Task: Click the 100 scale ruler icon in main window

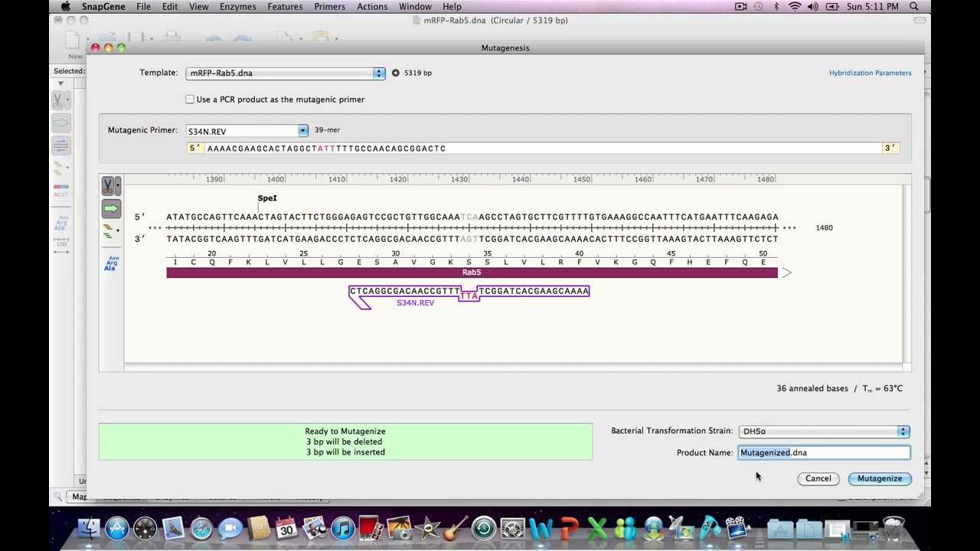Action: (x=60, y=245)
